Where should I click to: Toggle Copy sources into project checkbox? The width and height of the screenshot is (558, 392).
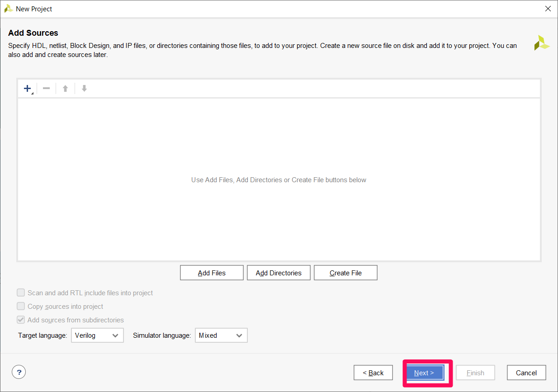pyautogui.click(x=21, y=306)
